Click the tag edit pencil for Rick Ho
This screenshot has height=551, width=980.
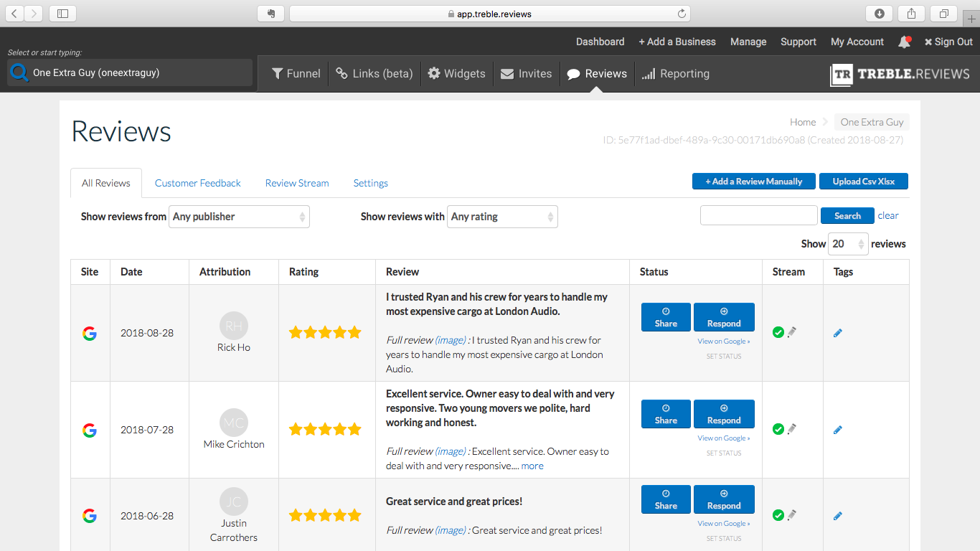838,333
